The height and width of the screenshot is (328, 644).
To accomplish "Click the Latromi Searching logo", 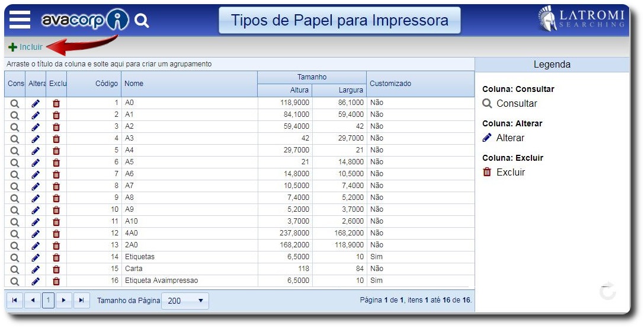I will pos(581,18).
